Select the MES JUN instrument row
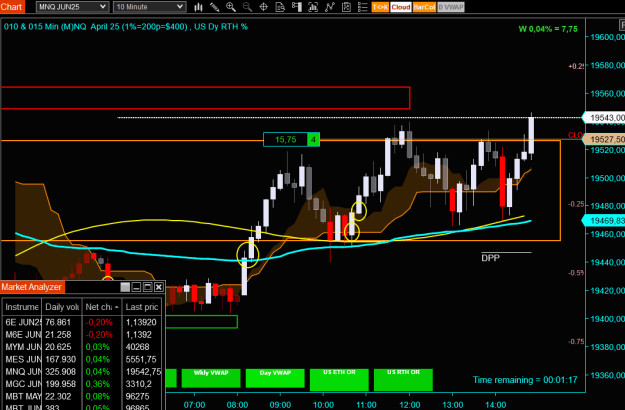The image size is (625, 410). (x=83, y=359)
